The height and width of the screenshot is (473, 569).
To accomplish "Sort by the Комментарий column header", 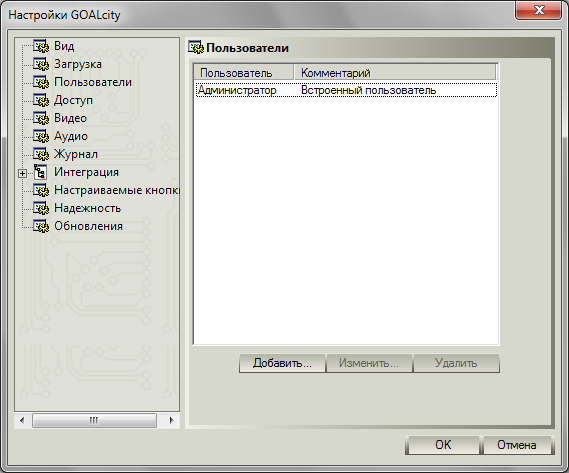I will (x=395, y=73).
